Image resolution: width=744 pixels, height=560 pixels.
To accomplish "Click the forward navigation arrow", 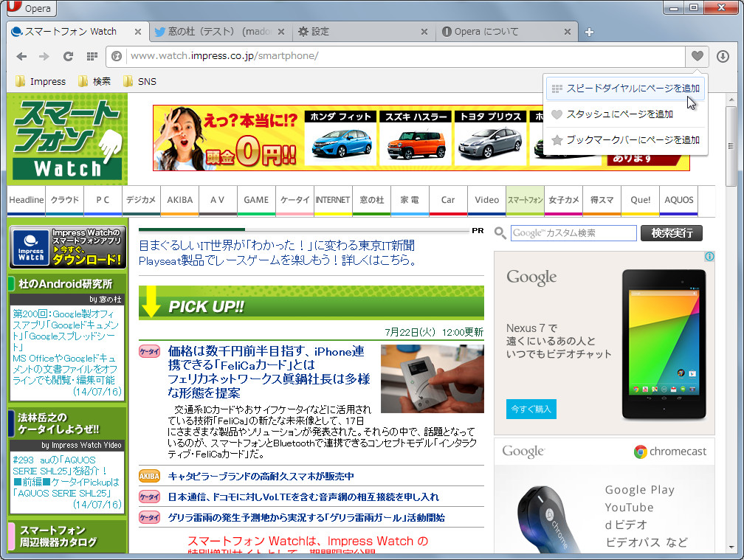I will [x=44, y=56].
